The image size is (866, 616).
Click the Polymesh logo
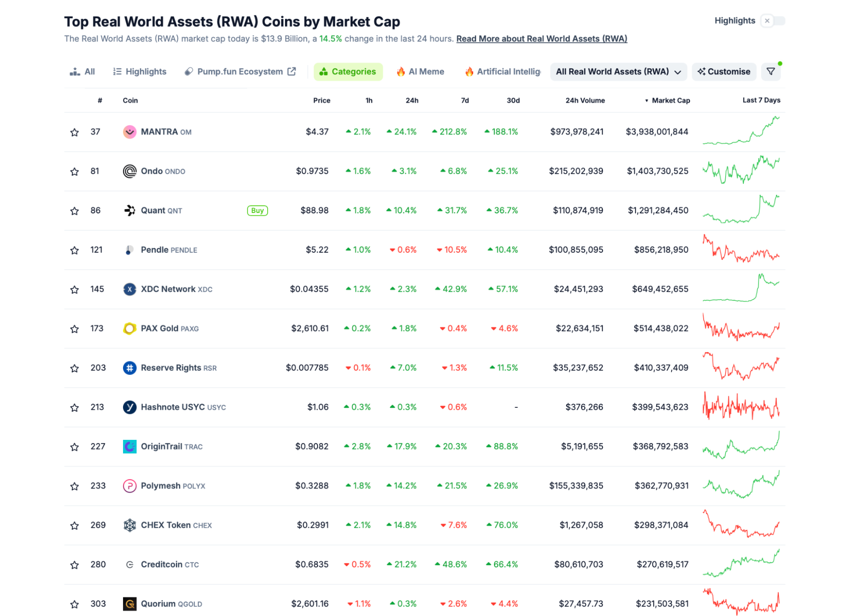click(130, 486)
